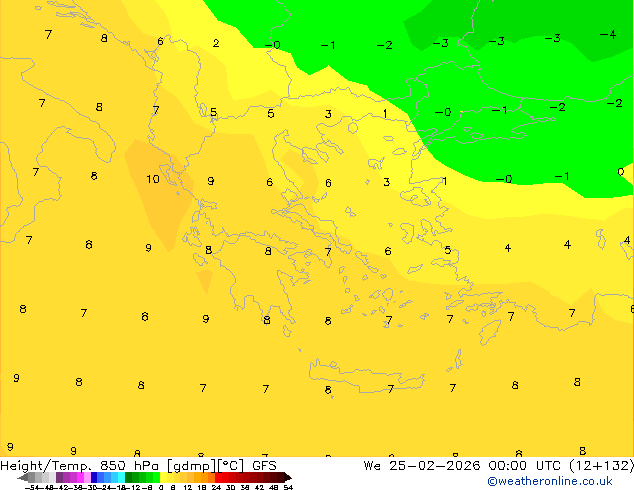Click the '-54' label under color scale
Viewport: 634px width, 490px height.
(x=32, y=488)
